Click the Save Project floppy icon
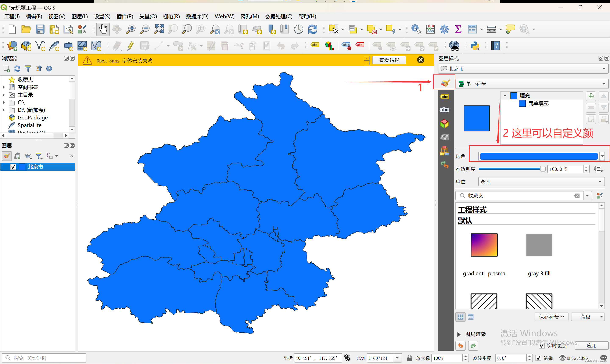Screen dimensions: 610x364 tap(40, 29)
